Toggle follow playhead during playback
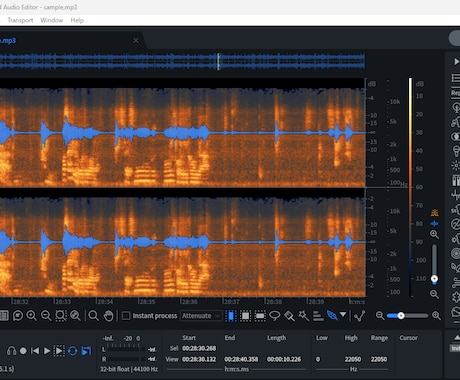460x380 pixels. 86,351
